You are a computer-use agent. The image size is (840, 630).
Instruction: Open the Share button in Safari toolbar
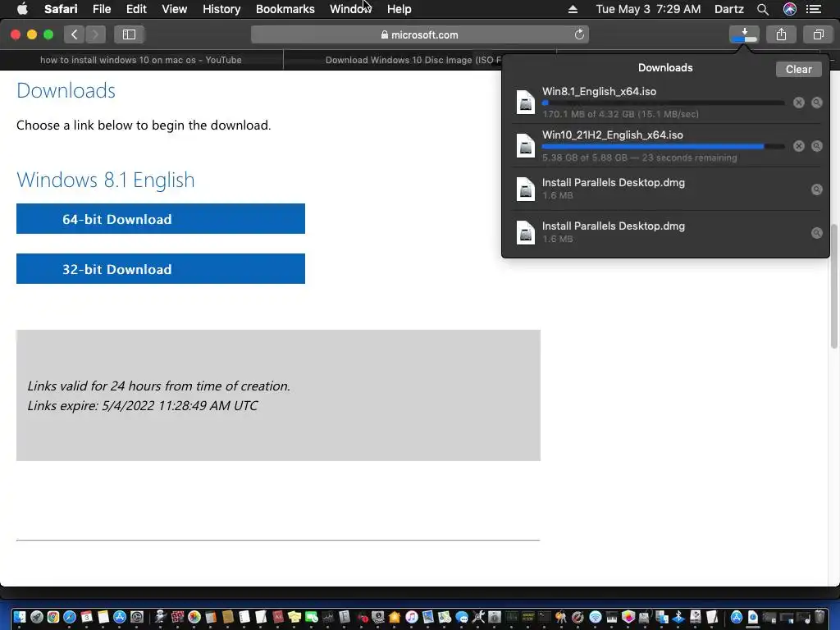(781, 34)
